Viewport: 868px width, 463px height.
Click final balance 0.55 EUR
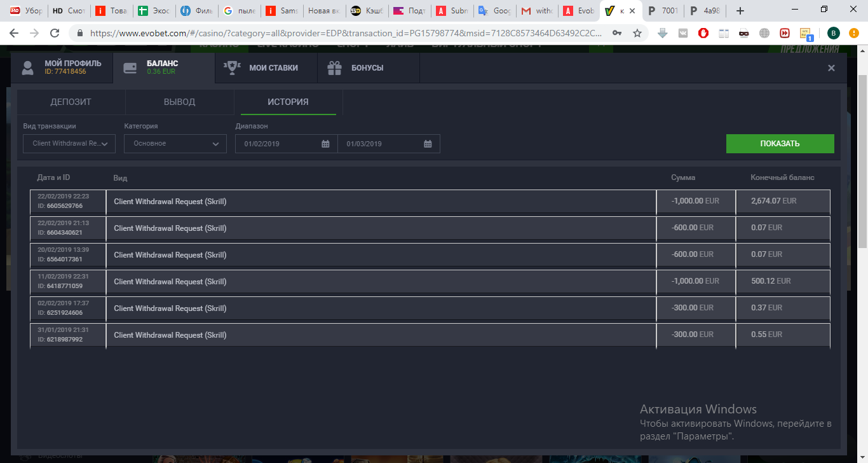click(766, 335)
